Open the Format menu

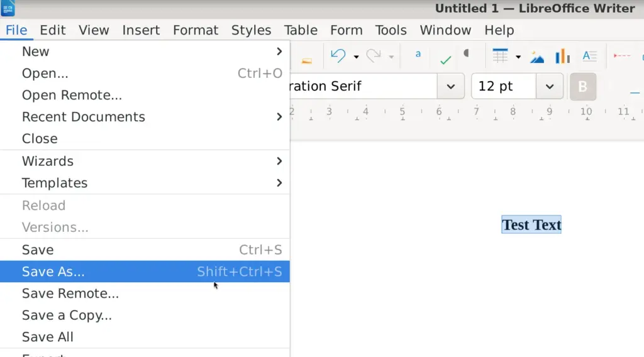(196, 30)
